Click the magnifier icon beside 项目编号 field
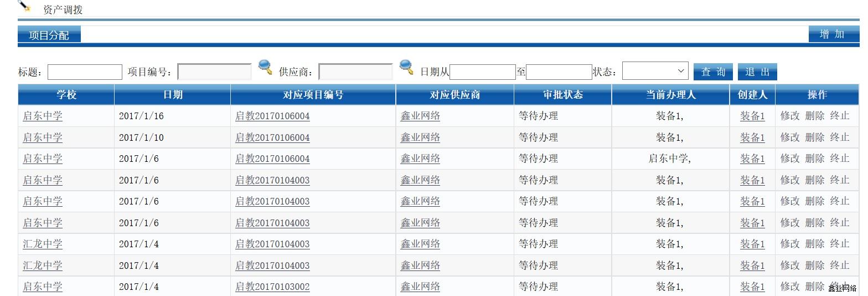 265,68
